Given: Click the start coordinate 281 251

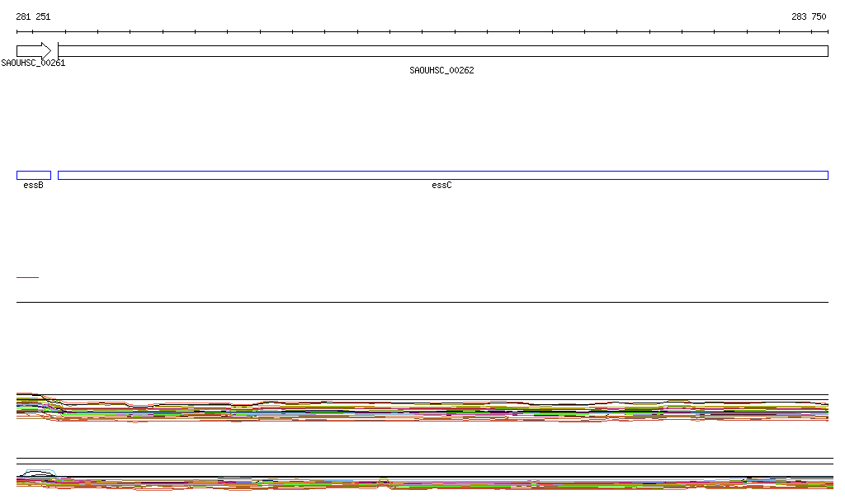Looking at the screenshot, I should (x=33, y=16).
